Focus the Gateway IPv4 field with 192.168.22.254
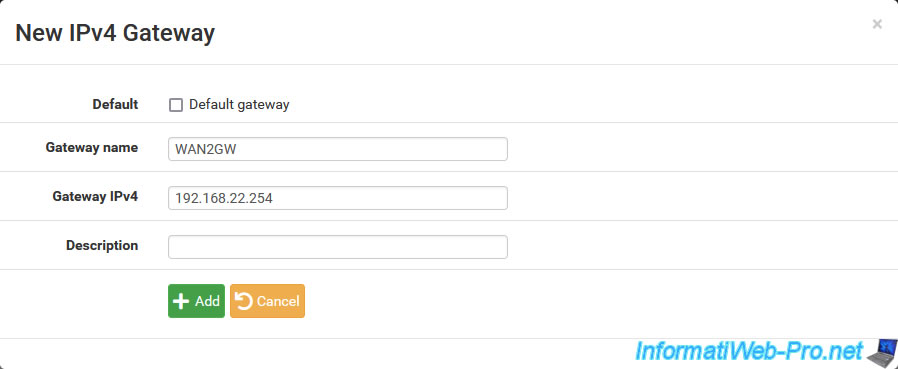898x369 pixels. pos(338,198)
